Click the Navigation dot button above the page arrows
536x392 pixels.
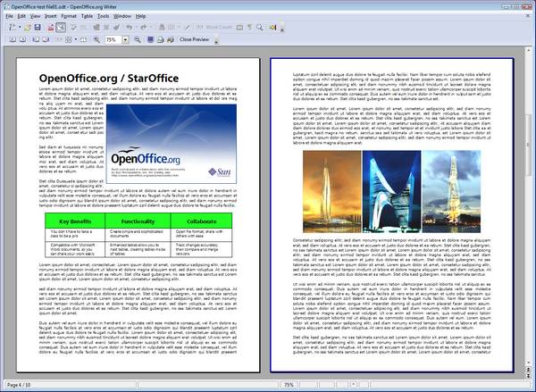point(528,363)
